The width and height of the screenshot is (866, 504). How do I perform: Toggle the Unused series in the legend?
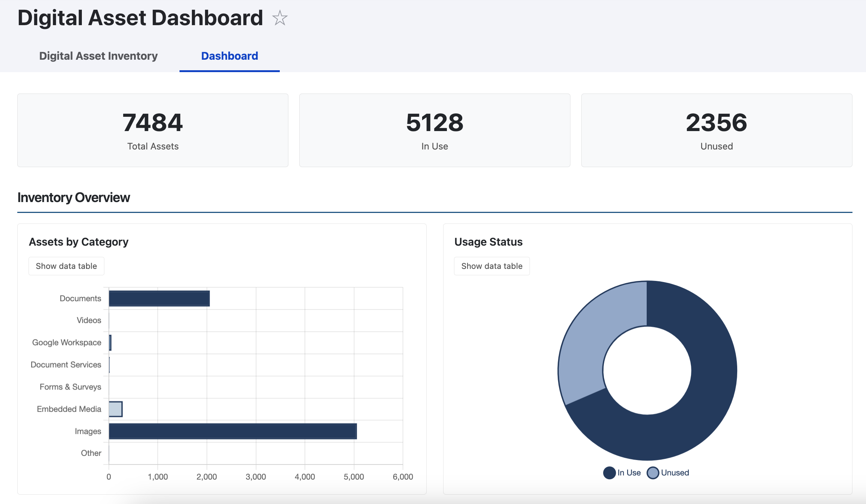click(668, 473)
